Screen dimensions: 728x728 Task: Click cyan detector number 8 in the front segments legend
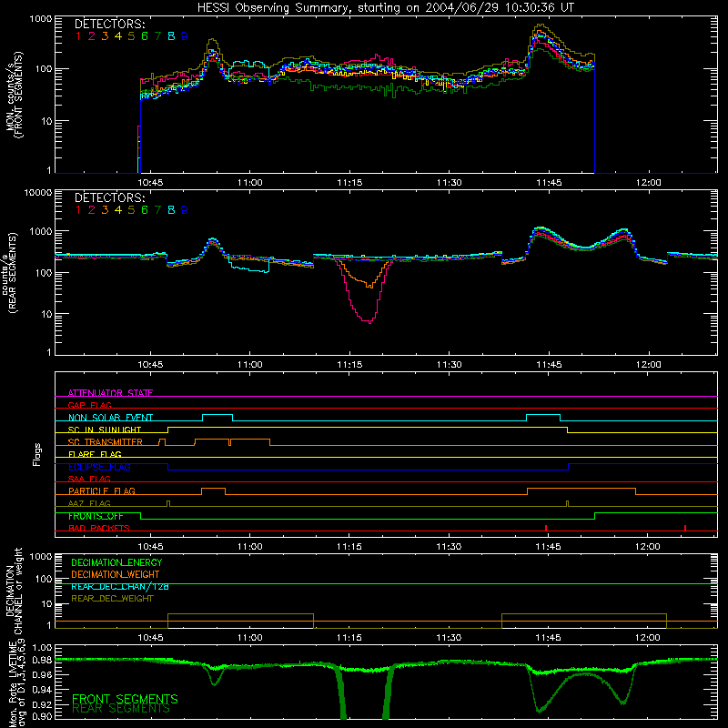tap(171, 36)
